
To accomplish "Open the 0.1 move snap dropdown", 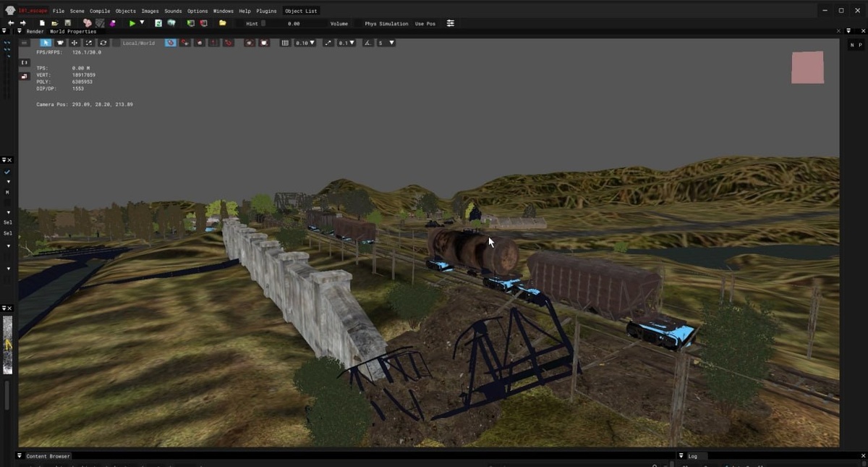I will (x=346, y=43).
